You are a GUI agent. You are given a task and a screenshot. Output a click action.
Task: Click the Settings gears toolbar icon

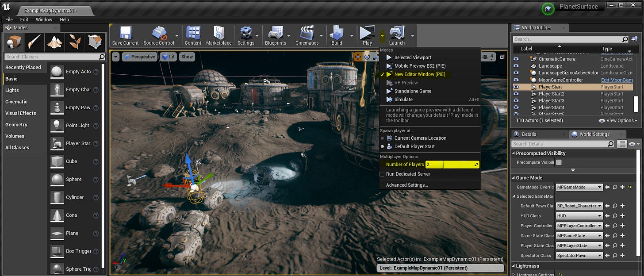click(x=245, y=35)
